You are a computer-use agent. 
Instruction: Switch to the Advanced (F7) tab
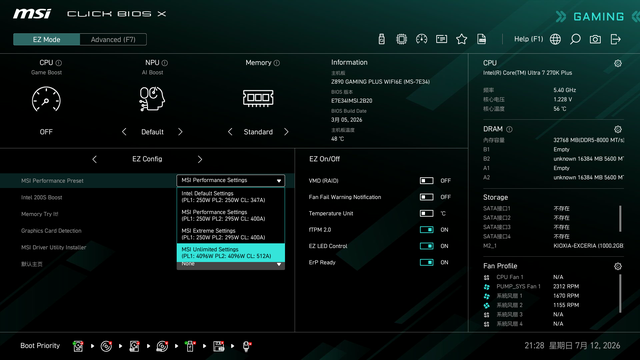point(113,40)
